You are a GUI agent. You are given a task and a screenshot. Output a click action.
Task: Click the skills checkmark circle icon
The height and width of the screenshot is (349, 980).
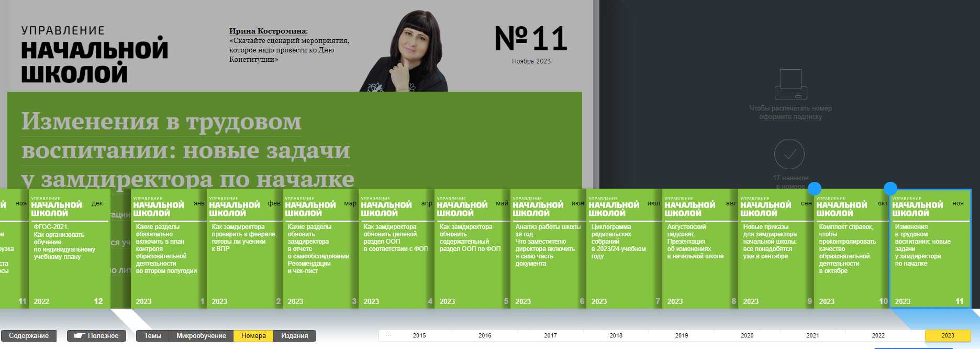pos(789,154)
